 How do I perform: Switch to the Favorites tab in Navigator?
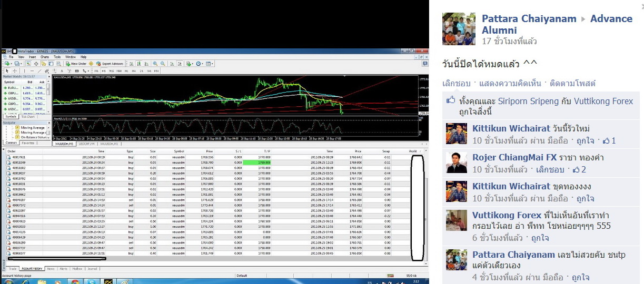(x=28, y=143)
